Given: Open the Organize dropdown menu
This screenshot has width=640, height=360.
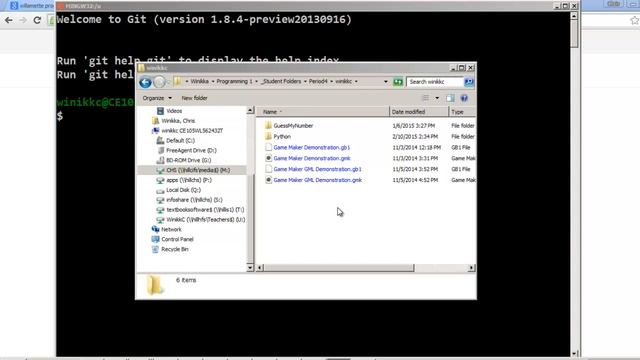Looking at the screenshot, I should click(x=157, y=98).
